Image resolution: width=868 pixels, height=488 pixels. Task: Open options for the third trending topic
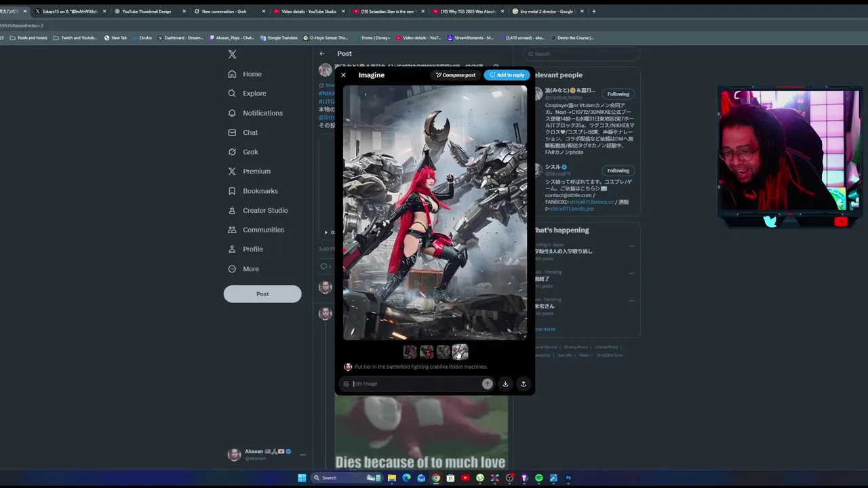[631, 300]
